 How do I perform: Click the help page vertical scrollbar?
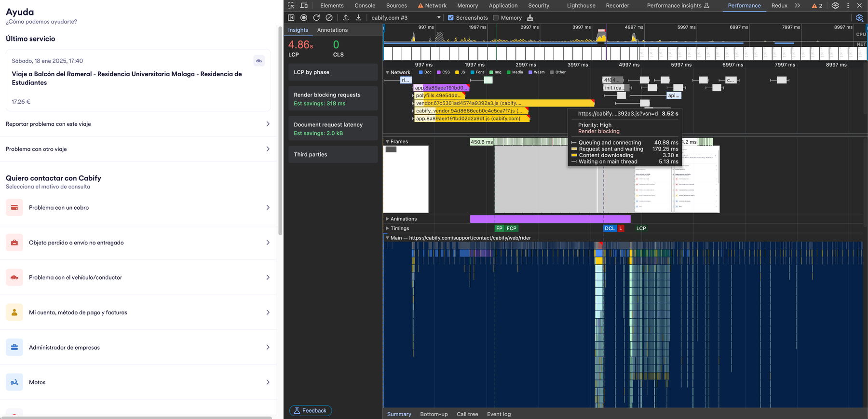(280, 131)
